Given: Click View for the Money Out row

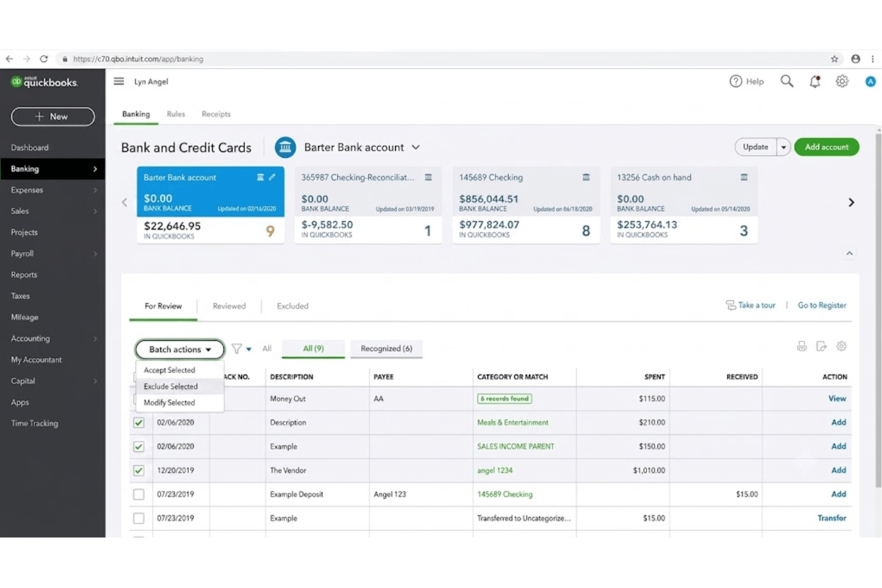Looking at the screenshot, I should 837,399.
